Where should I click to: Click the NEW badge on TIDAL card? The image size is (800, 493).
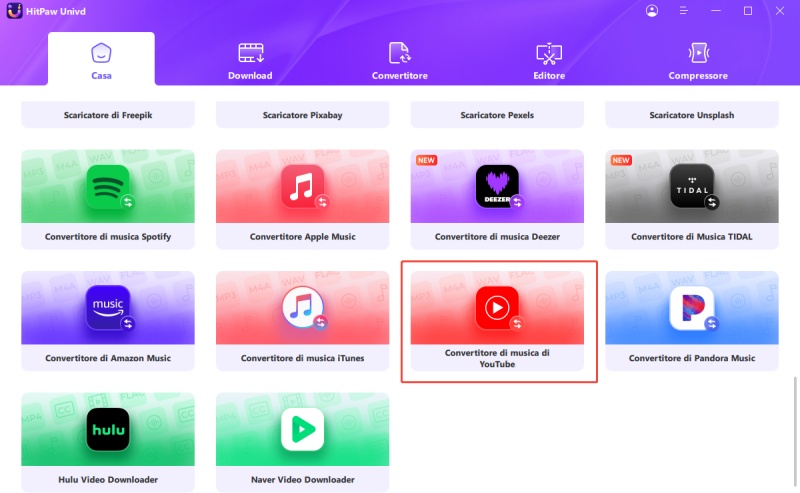tap(621, 160)
